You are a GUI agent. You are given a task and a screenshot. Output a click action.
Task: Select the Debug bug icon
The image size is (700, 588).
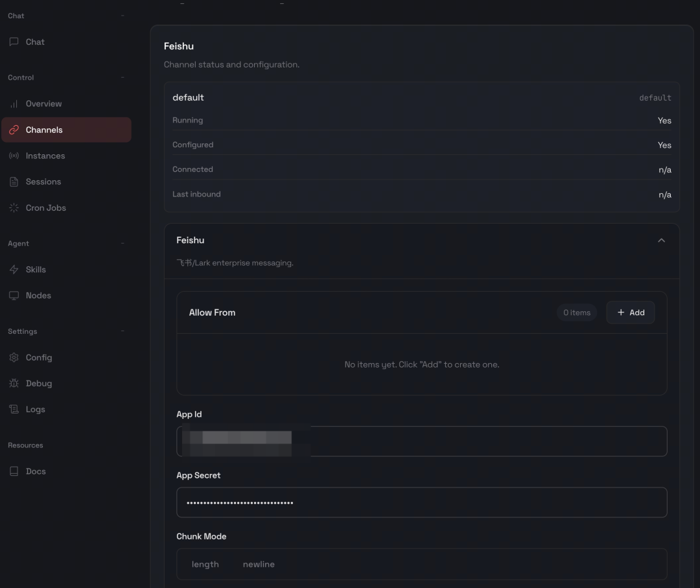14,383
